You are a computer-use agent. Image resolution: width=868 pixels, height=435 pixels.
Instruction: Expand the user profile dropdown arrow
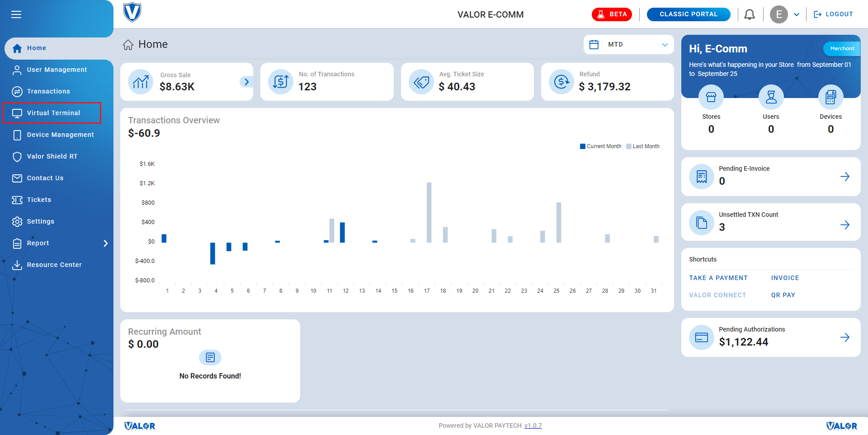(797, 14)
